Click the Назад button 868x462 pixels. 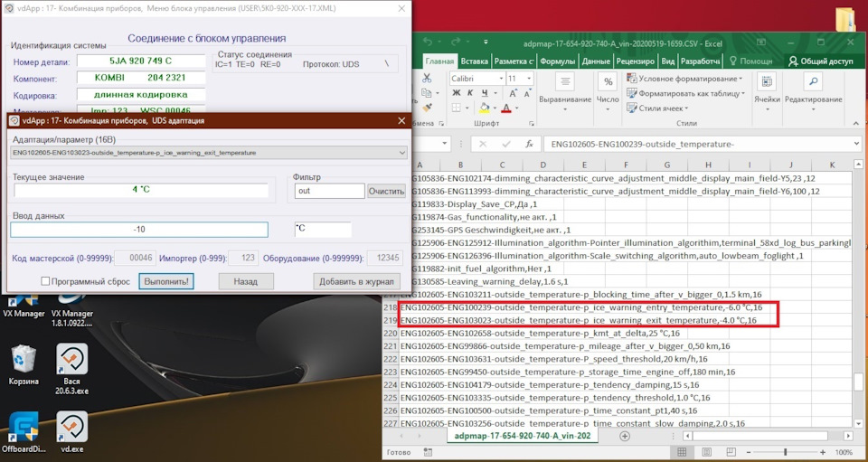click(245, 281)
